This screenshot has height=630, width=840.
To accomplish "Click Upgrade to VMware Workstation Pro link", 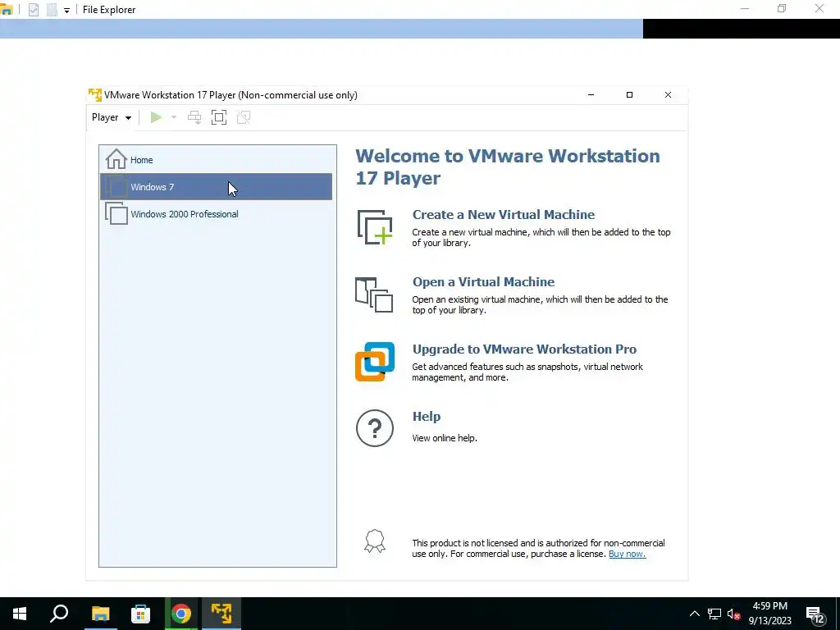I will [x=524, y=349].
